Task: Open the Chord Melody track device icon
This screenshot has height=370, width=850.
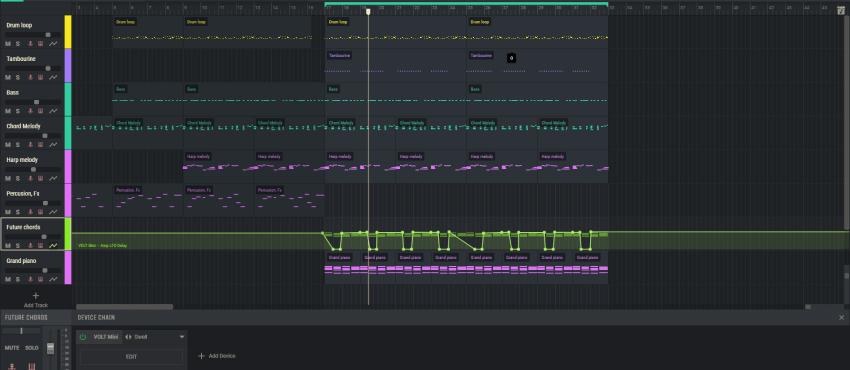Action: (x=40, y=145)
